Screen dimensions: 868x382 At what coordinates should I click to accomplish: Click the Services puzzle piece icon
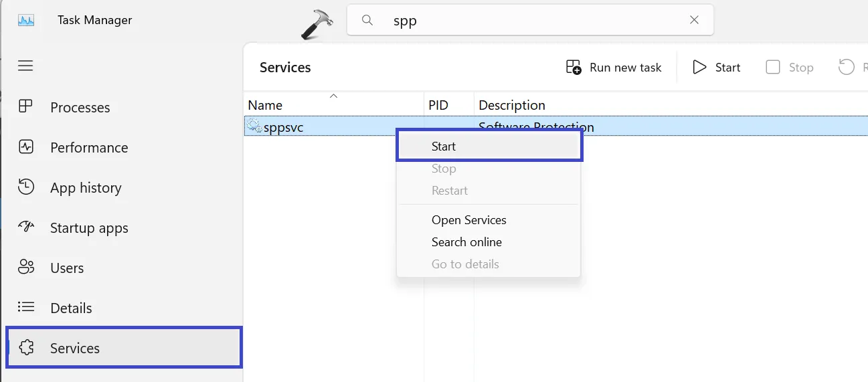[x=25, y=348]
